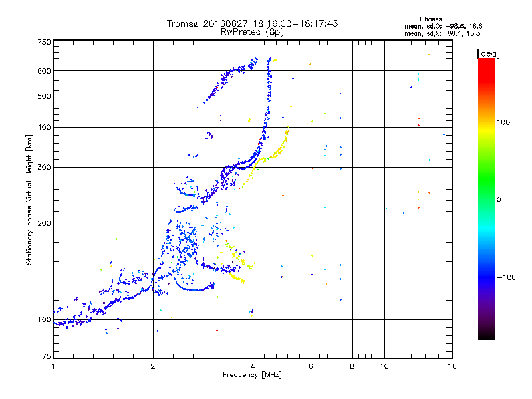
Task: Click the subtitle 'RwPretec (8p)'
Action: point(252,32)
